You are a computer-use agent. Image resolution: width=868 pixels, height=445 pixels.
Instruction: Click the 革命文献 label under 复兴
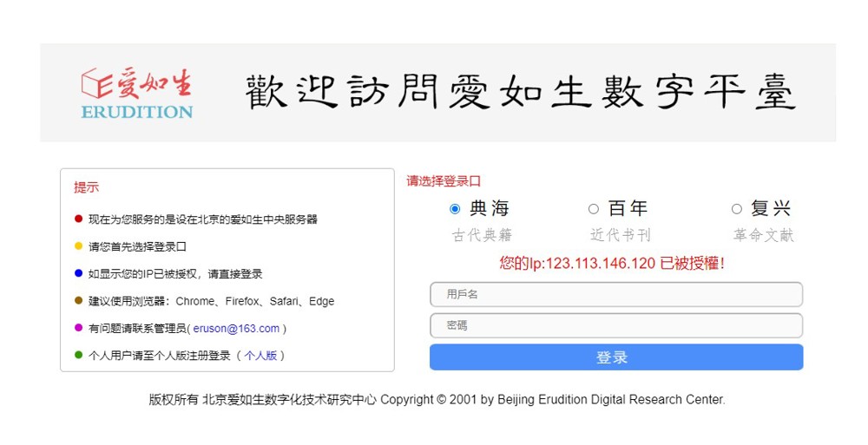(763, 235)
